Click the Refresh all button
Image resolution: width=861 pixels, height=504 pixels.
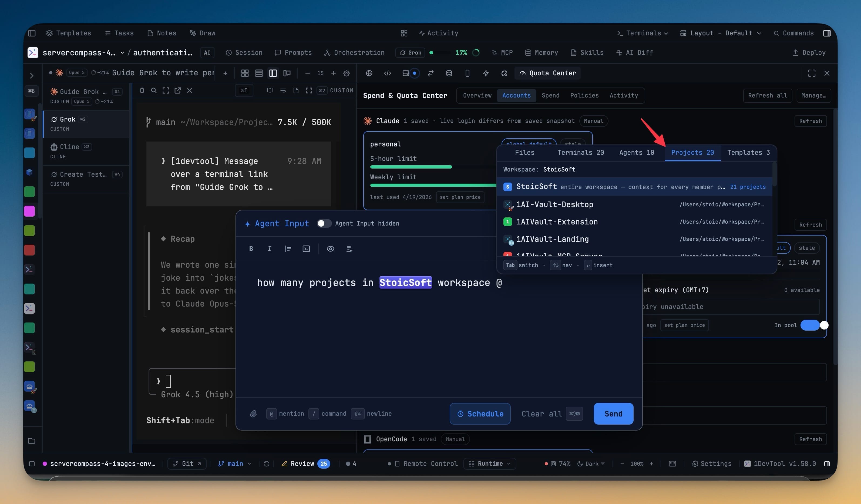[767, 96]
